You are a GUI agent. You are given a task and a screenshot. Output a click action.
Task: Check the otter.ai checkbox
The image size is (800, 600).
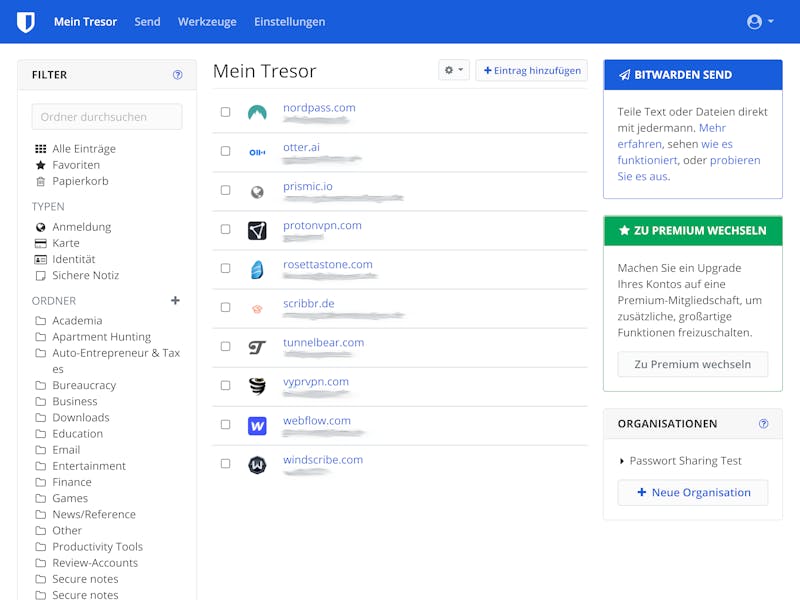225,151
